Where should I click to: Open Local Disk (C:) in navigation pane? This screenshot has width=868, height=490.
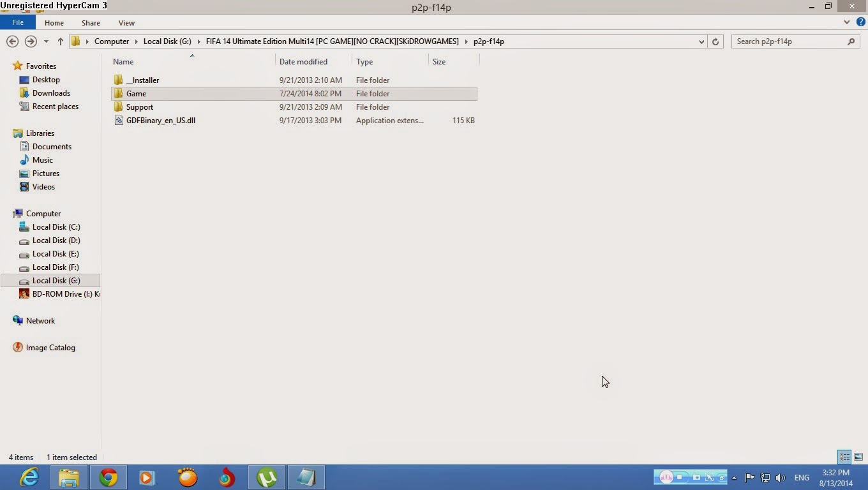[x=56, y=227]
